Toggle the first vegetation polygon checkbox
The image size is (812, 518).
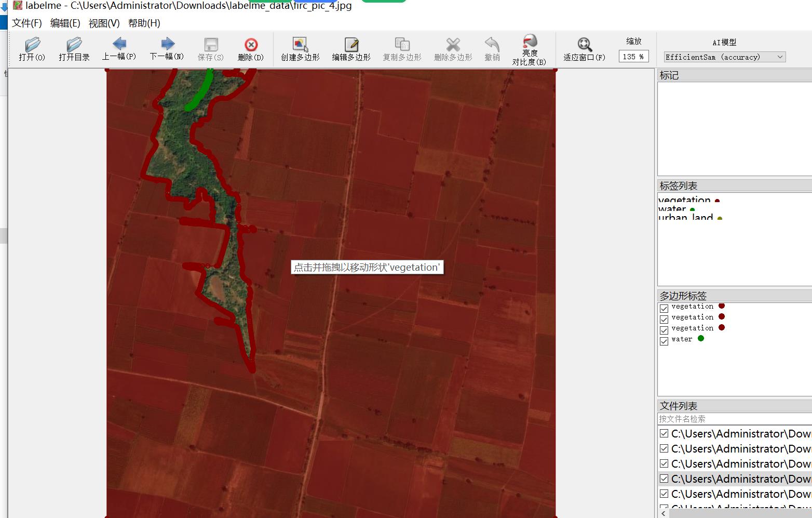point(664,308)
